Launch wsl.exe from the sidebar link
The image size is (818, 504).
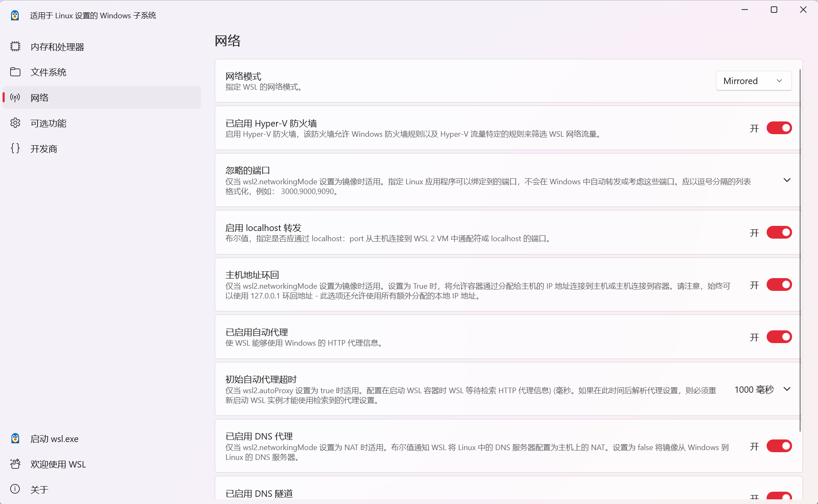point(54,439)
